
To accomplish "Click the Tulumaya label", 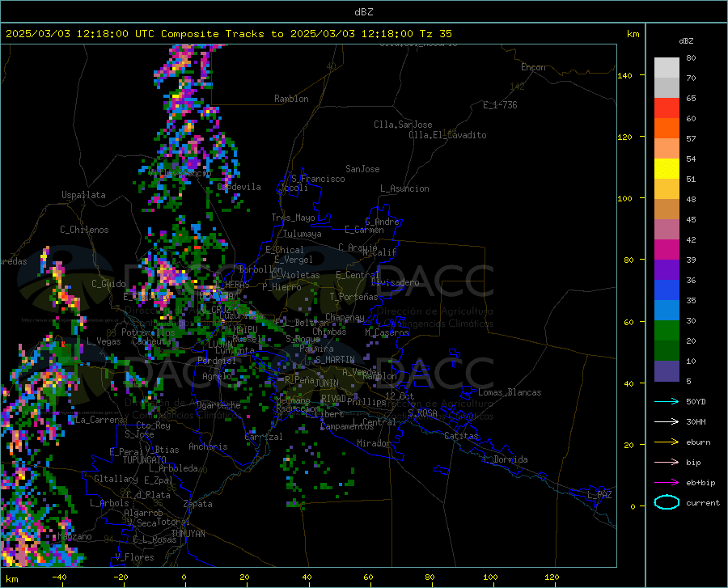I will 302,234.
